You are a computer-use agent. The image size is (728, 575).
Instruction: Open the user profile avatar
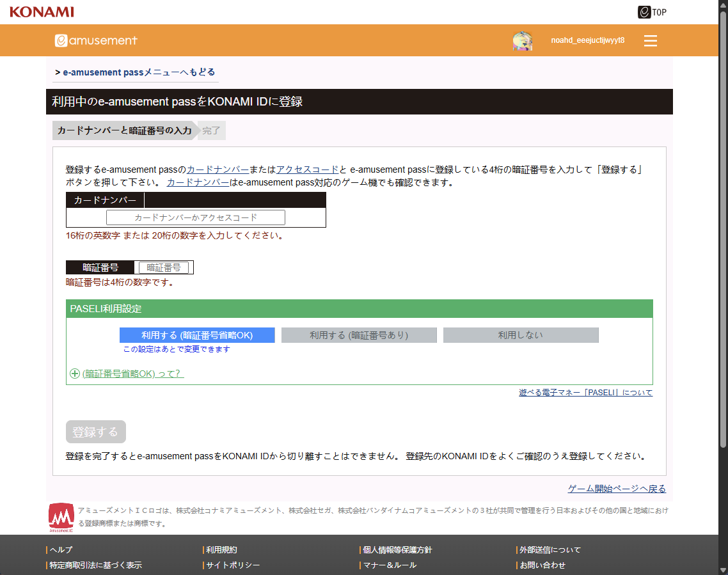[x=523, y=40]
